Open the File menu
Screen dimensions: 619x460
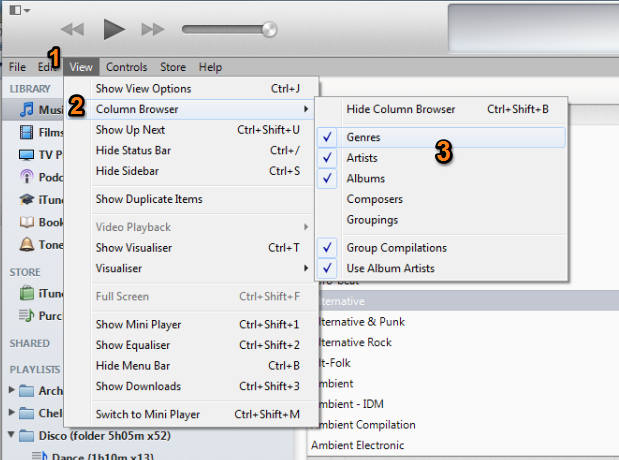pyautogui.click(x=17, y=67)
